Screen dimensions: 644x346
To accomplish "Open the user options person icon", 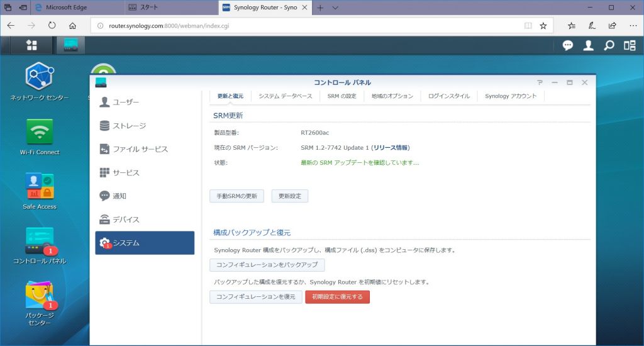I will point(589,45).
